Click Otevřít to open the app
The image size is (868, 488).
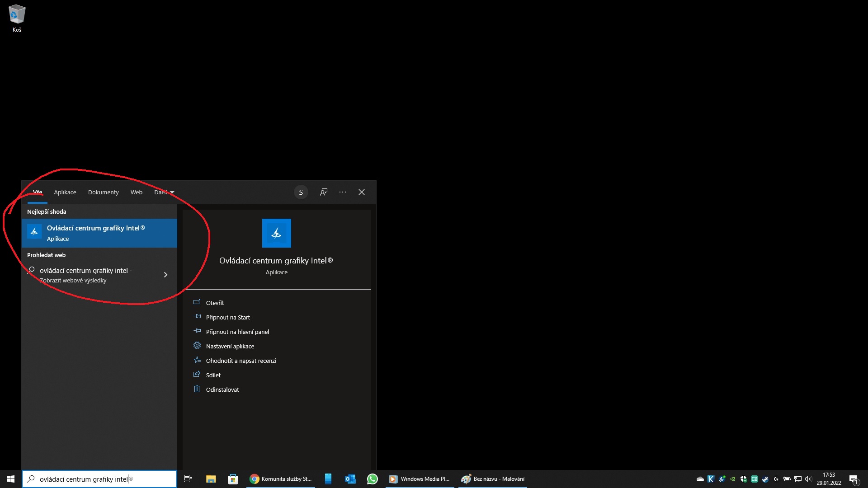point(215,303)
